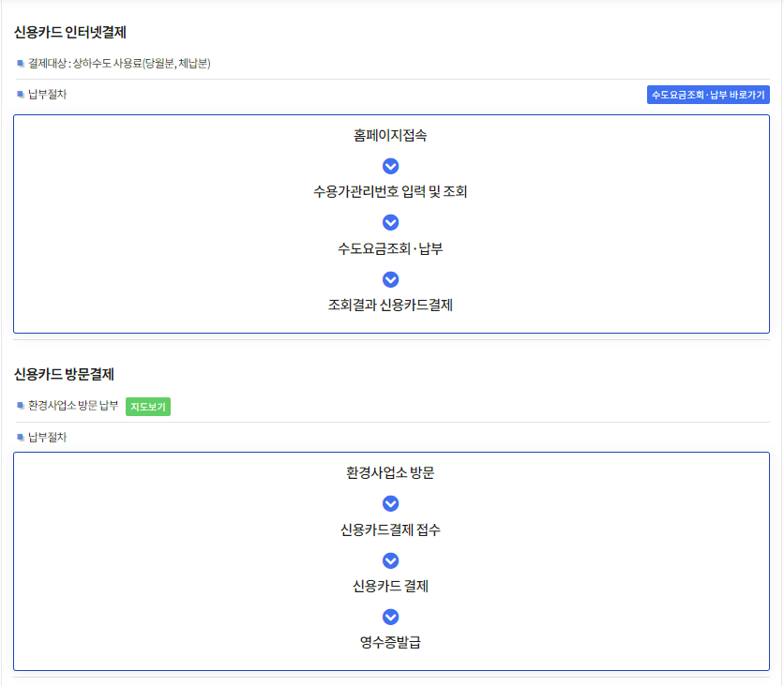The image size is (784, 686).
Task: Open the 지도보기 map view
Action: point(148,407)
